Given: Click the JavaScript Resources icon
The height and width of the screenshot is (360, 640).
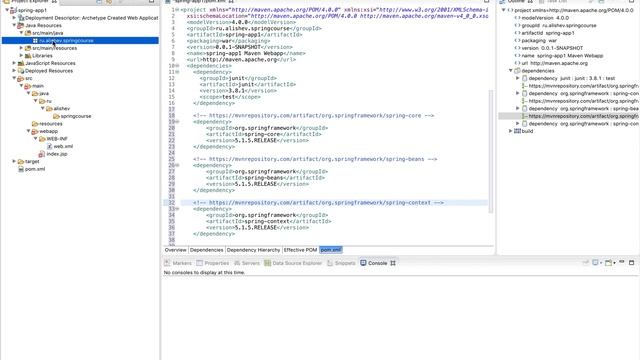Looking at the screenshot, I should coord(21,63).
